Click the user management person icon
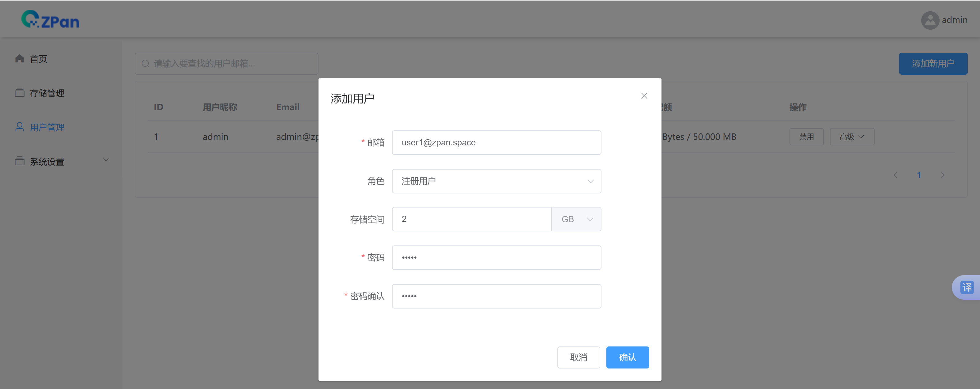The image size is (980, 389). [x=19, y=127]
